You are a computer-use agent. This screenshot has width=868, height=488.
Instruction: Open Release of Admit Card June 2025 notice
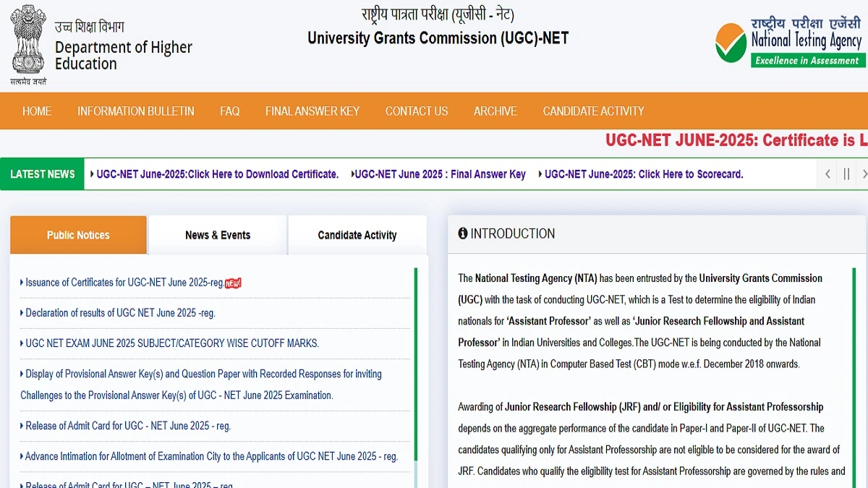coord(126,426)
